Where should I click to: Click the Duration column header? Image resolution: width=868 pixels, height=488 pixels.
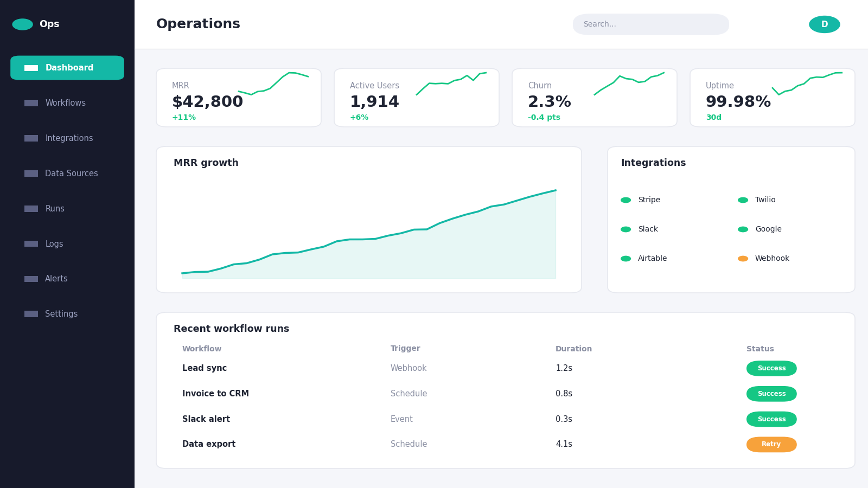tap(573, 349)
